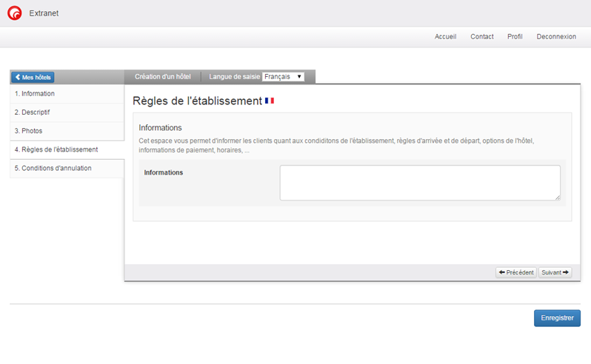This screenshot has width=591, height=364.
Task: Select step 4. Règles de l'établissement
Action: (56, 149)
